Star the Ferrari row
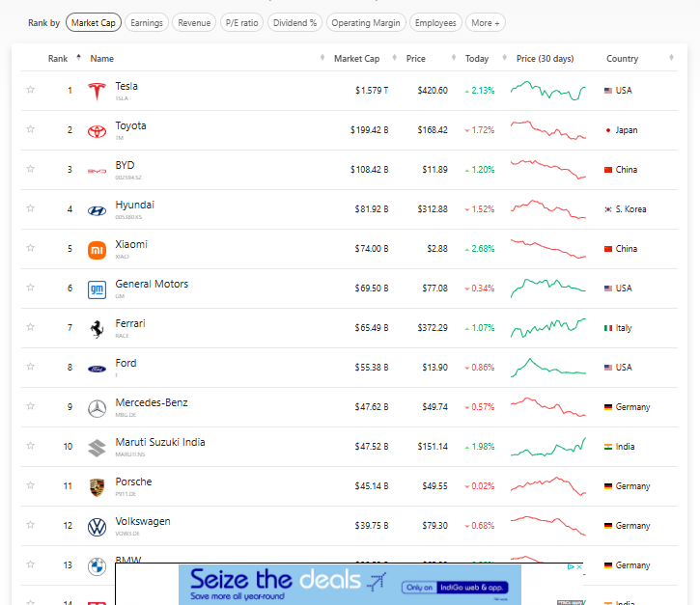700x605 pixels. point(30,327)
